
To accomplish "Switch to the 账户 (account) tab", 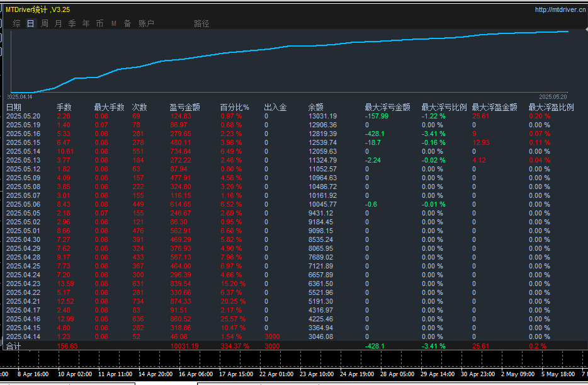I will [x=146, y=23].
